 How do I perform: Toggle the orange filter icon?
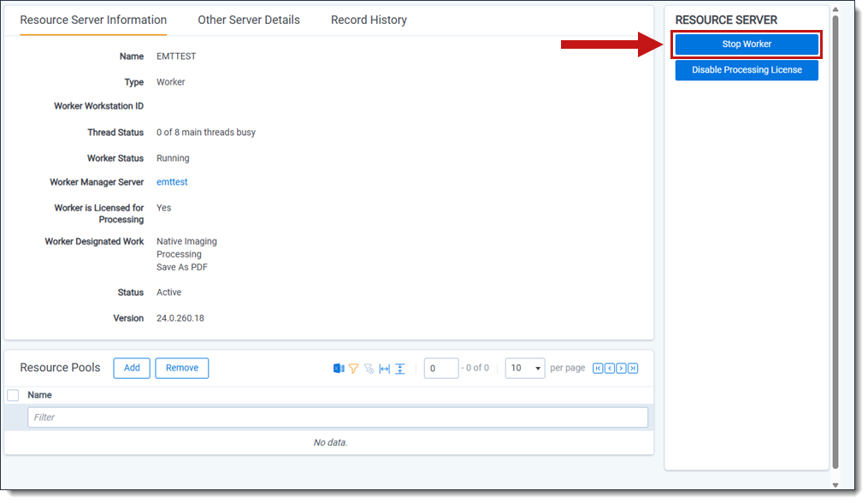click(353, 369)
